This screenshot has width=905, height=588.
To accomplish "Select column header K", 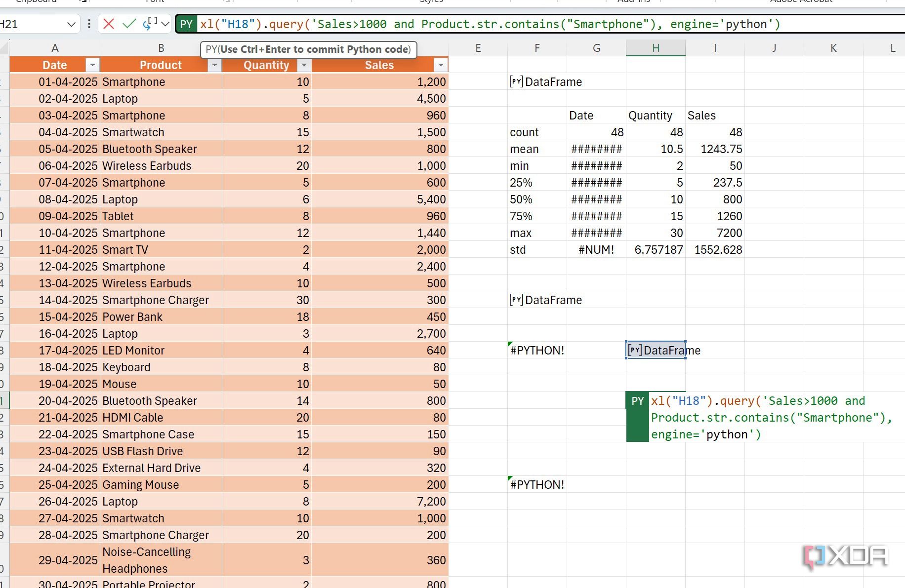I will pyautogui.click(x=833, y=48).
